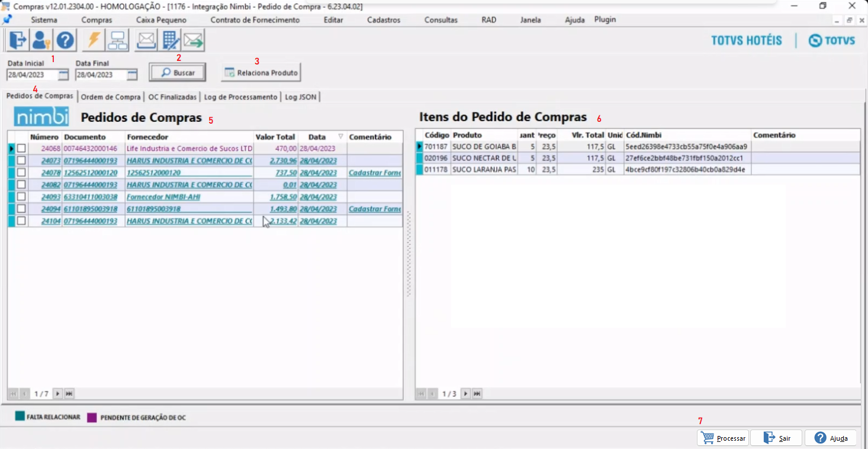Viewport: 868px width, 449px height.
Task: Click the Processar button
Action: (x=723, y=438)
